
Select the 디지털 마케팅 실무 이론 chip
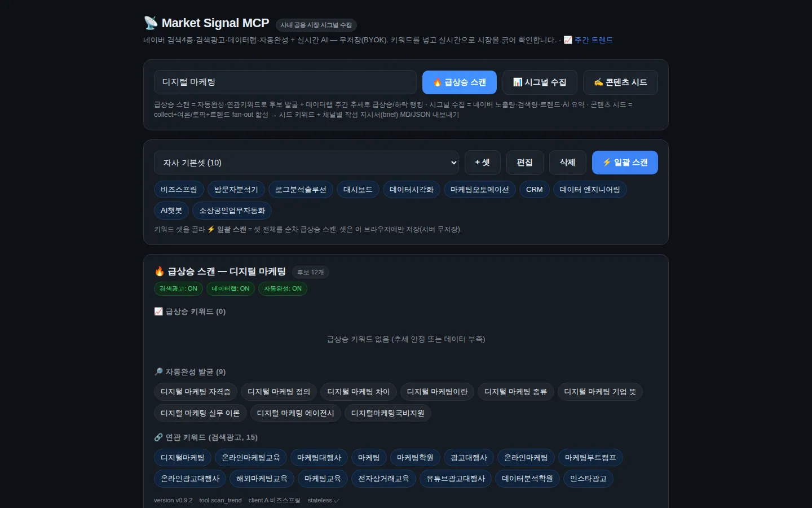pyautogui.click(x=200, y=413)
